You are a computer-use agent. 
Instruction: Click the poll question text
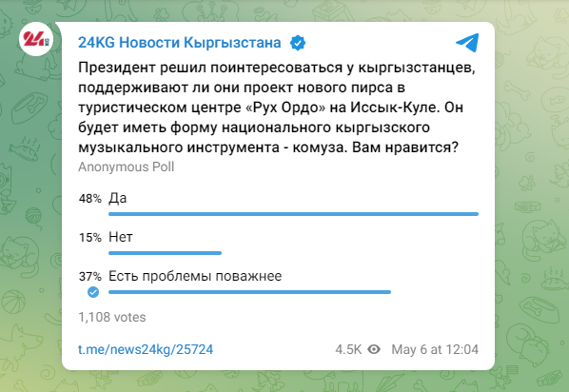[277, 108]
